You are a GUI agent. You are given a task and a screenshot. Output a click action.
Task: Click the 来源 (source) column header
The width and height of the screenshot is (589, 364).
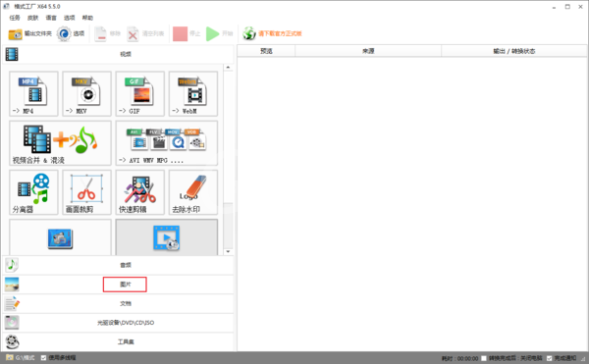368,51
